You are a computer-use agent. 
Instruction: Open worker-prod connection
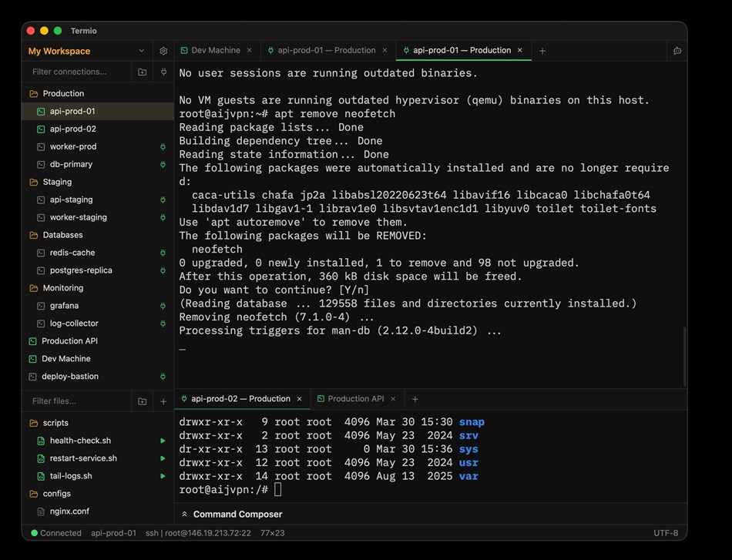[x=98, y=146]
